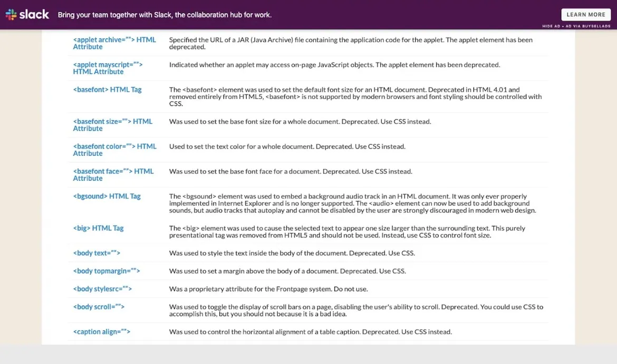
Task: Open the applet archive HTML Attribute link
Action: tap(114, 43)
